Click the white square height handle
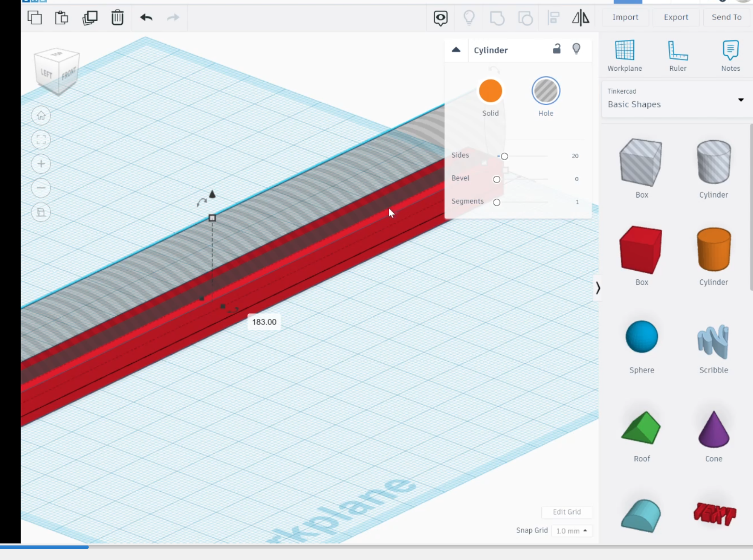The height and width of the screenshot is (560, 753). pyautogui.click(x=212, y=218)
